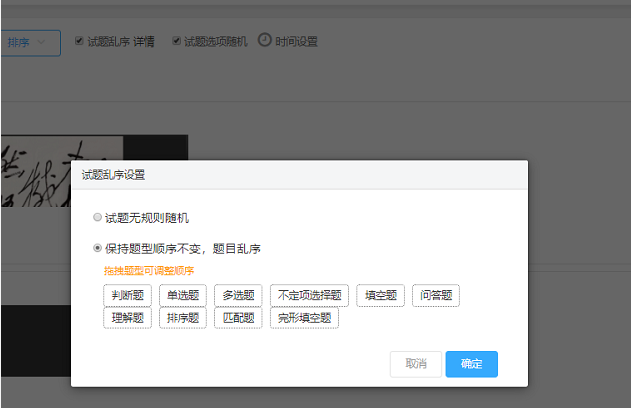Click the 匹配题 question type tag
Screen dimensions: 631x408
pyautogui.click(x=238, y=318)
